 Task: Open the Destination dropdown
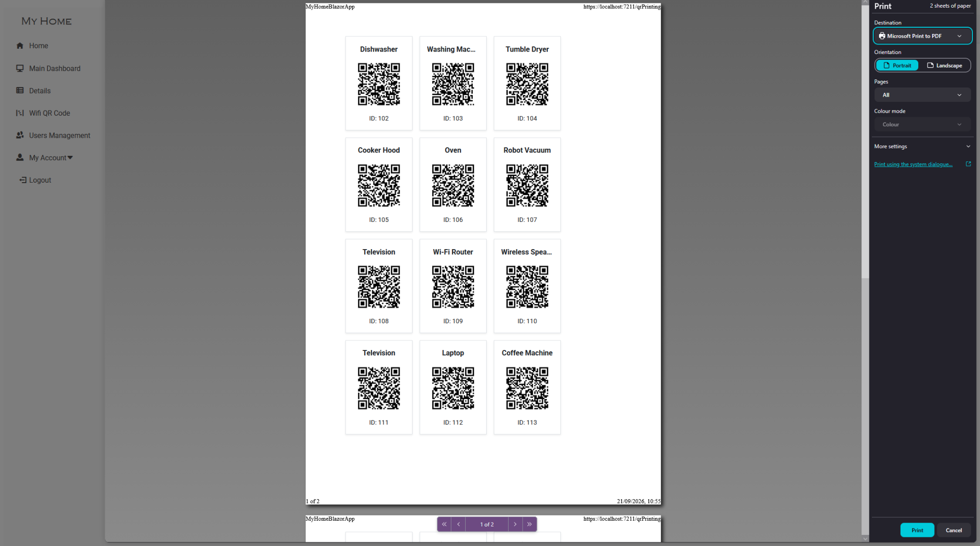pos(922,36)
